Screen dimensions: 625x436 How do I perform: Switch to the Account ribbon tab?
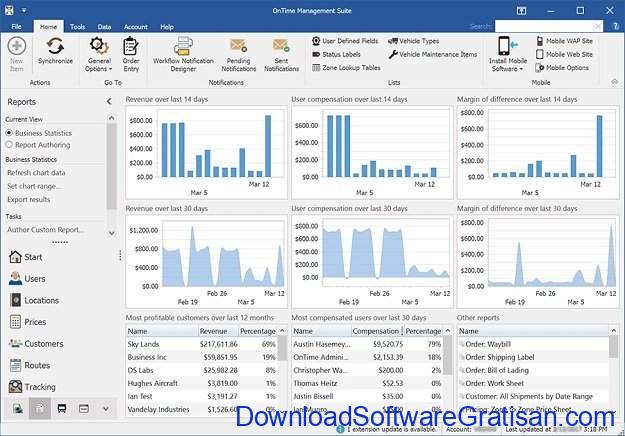click(136, 27)
